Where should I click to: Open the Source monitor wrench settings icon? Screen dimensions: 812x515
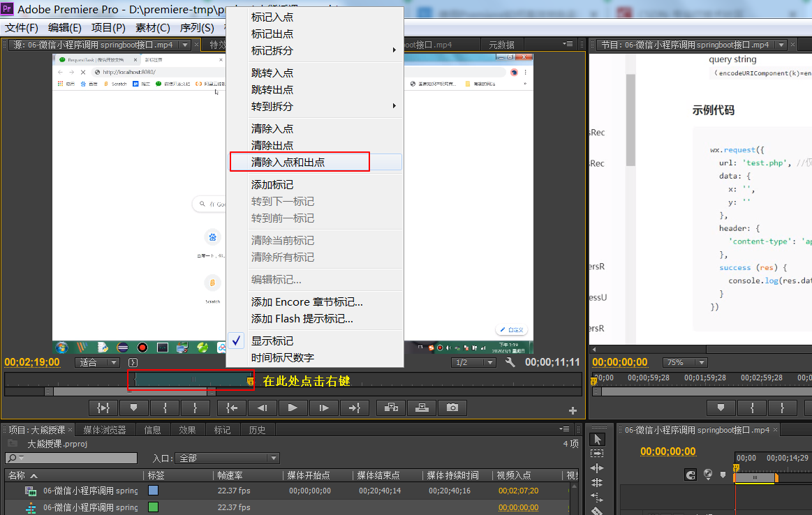510,362
